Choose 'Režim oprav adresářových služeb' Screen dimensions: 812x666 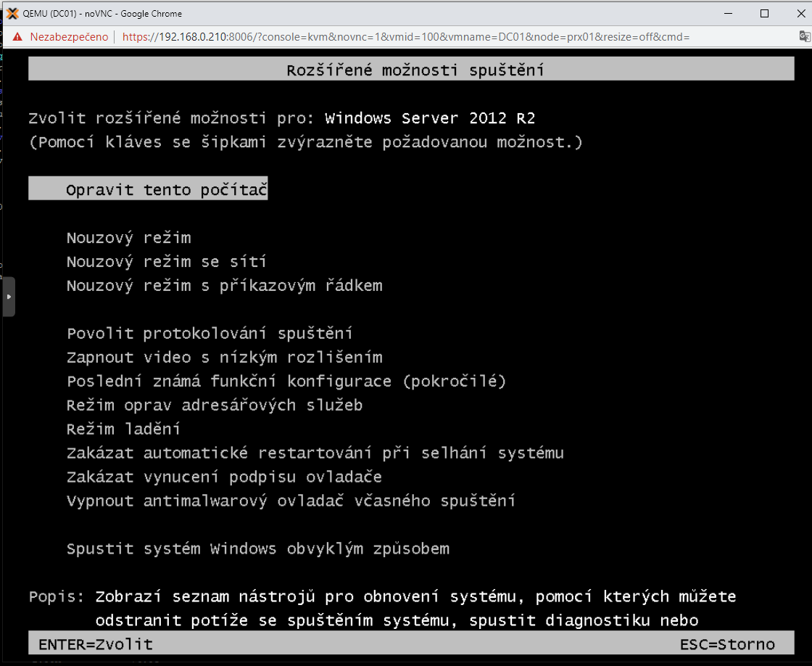coord(215,406)
